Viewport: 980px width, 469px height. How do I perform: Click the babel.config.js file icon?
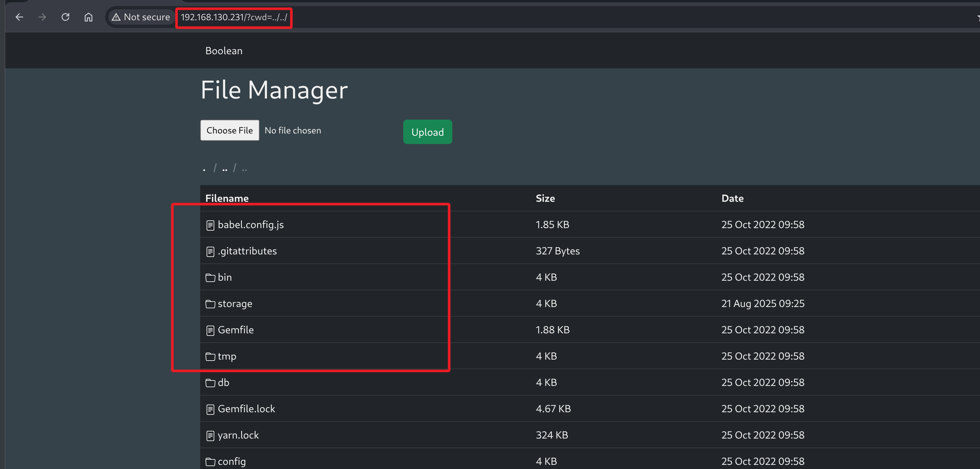tap(210, 225)
